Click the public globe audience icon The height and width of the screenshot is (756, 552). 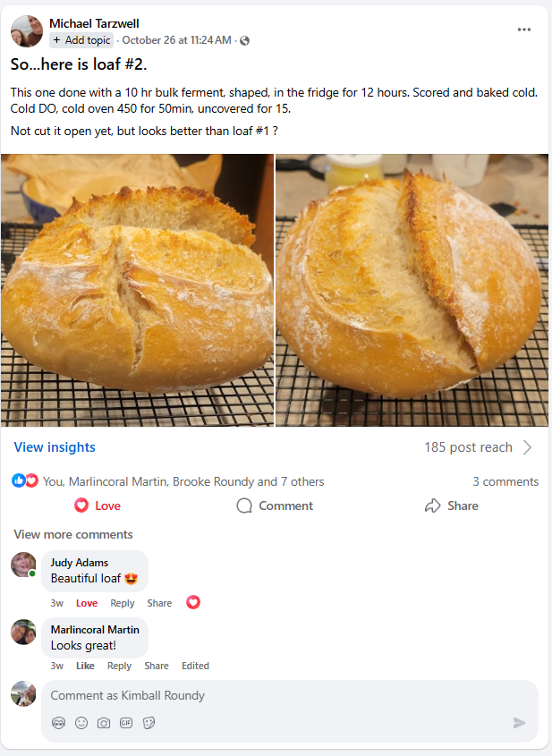(x=245, y=40)
